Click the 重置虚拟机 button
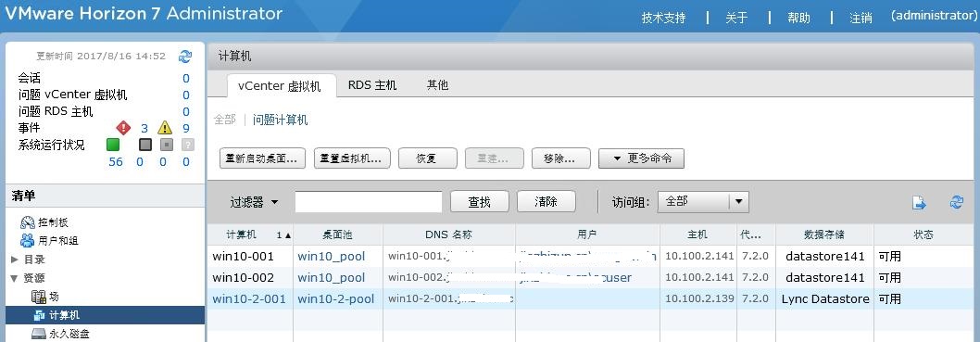Screen dimensions: 980x342 pos(353,158)
